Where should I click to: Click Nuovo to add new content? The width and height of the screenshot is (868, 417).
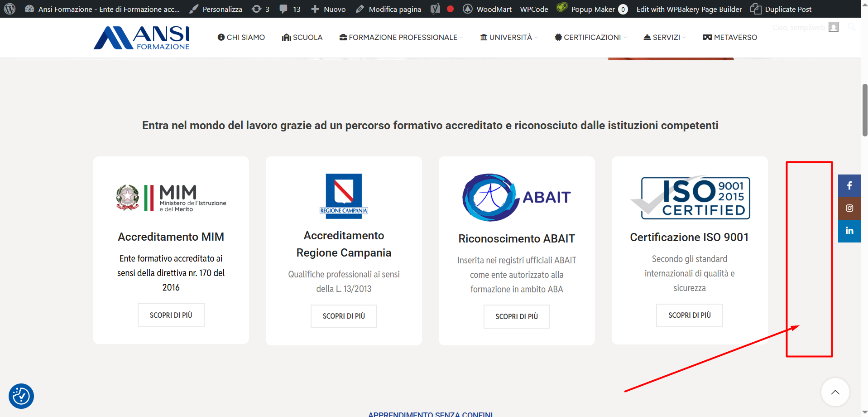tap(328, 9)
